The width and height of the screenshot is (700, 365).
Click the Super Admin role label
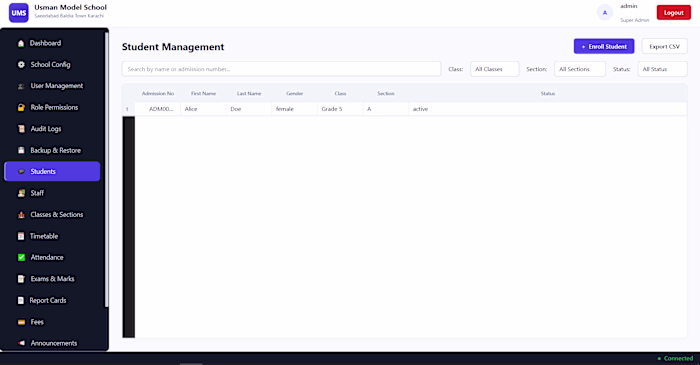point(635,20)
